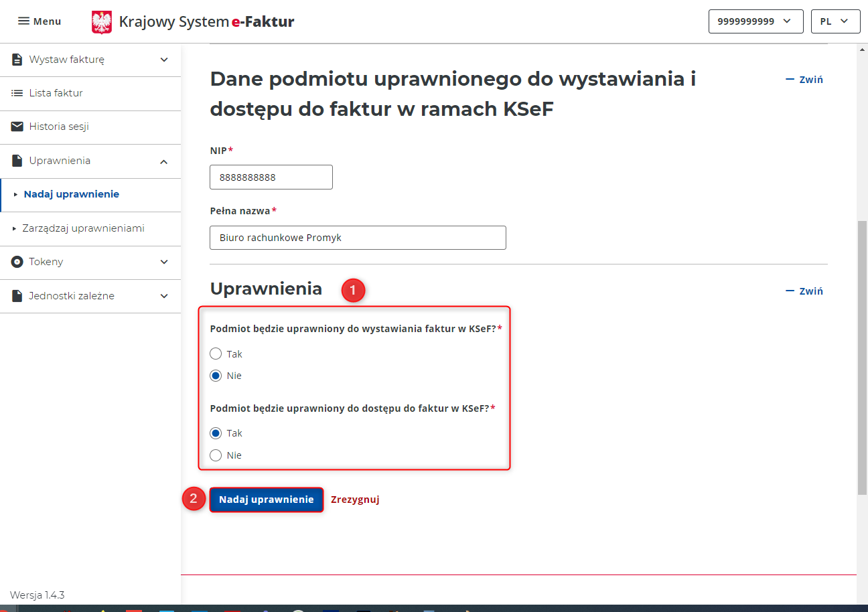Focus the Pełna nazwa input field
Screen dimensions: 868x612
[358, 238]
